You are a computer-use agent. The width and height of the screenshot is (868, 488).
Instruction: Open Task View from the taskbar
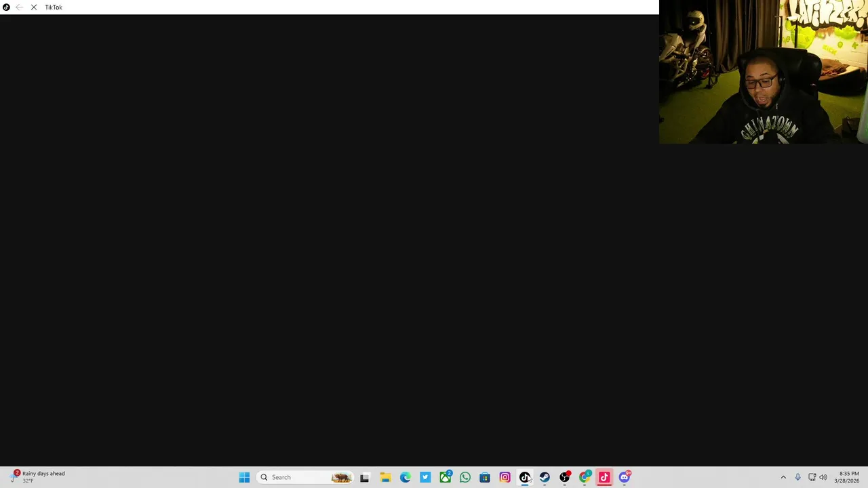pyautogui.click(x=365, y=477)
